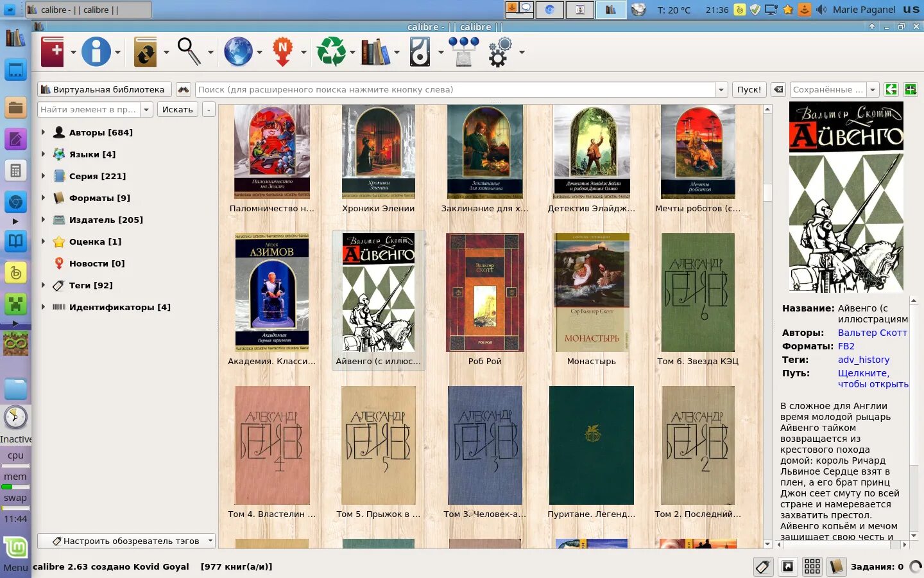Select the Пуритане green book cover

click(x=592, y=445)
